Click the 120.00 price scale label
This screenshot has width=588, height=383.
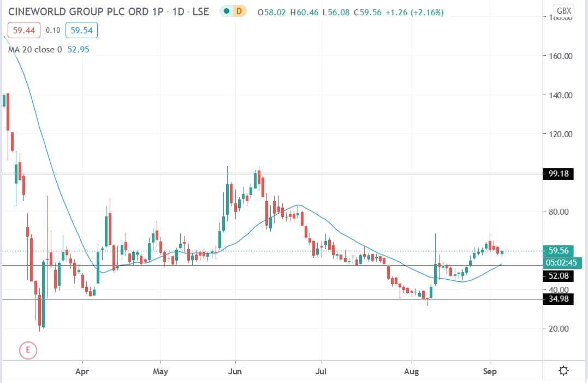pyautogui.click(x=561, y=134)
